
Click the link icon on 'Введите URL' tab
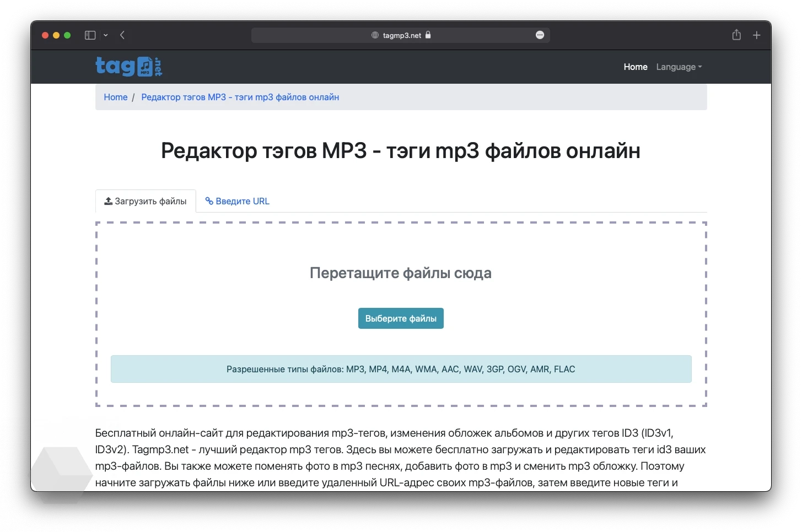pos(209,201)
